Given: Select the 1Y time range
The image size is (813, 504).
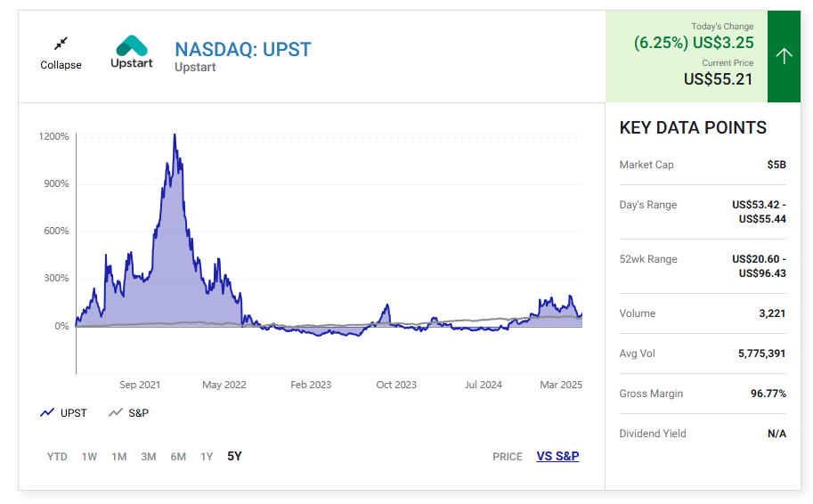Looking at the screenshot, I should 207,457.
